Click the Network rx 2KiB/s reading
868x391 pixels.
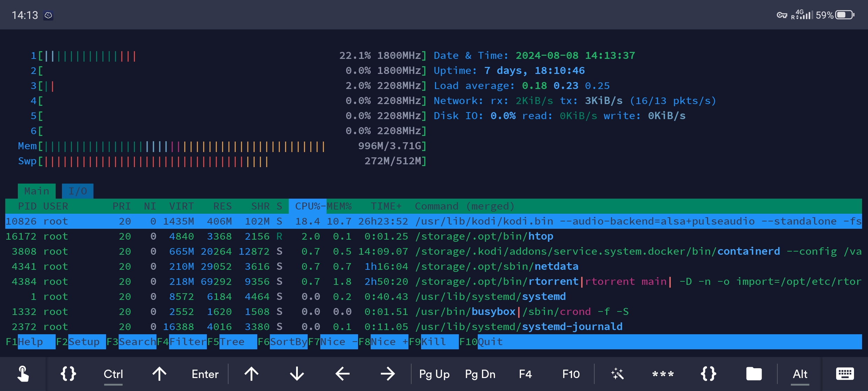tap(534, 101)
